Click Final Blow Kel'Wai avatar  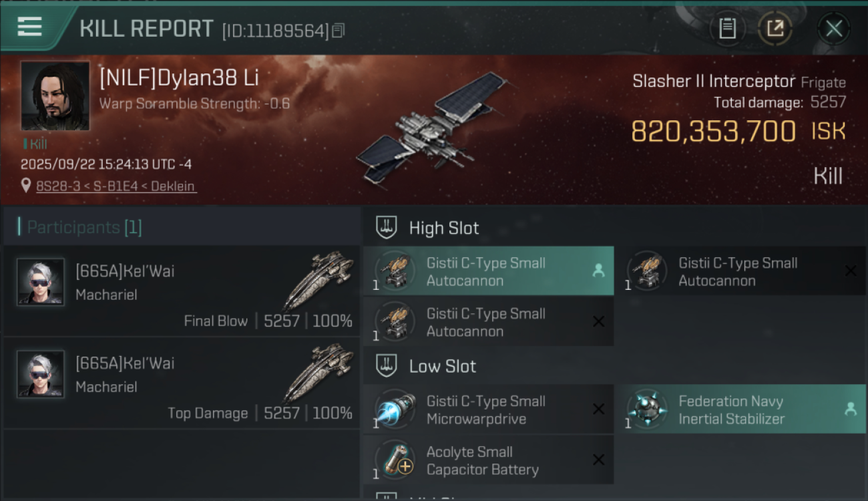point(41,282)
